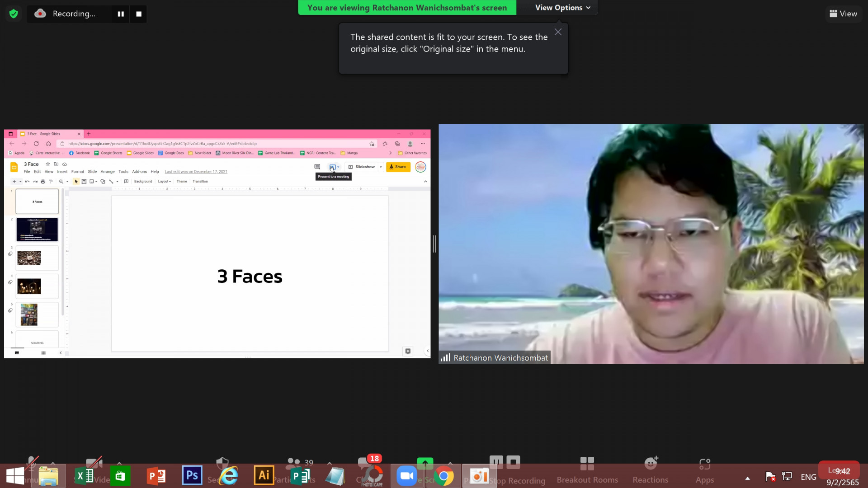Open Facebook bookmark
The image size is (868, 488).
[x=80, y=153]
